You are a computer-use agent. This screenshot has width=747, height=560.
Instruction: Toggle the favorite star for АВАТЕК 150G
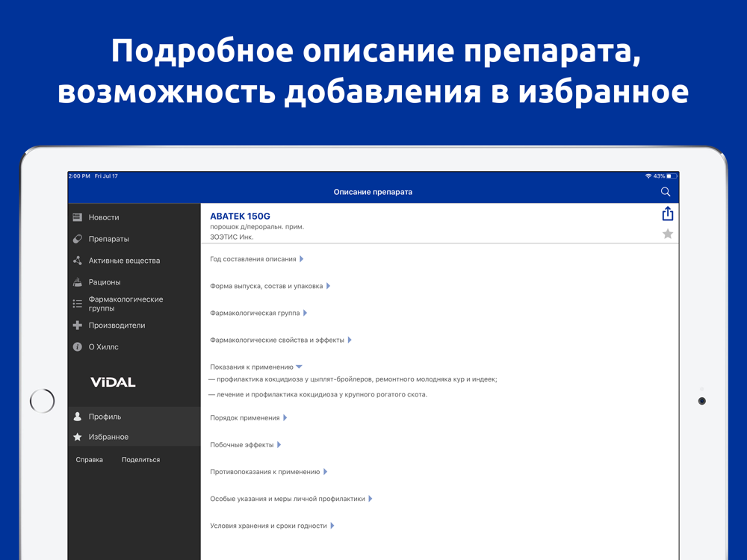click(x=667, y=233)
